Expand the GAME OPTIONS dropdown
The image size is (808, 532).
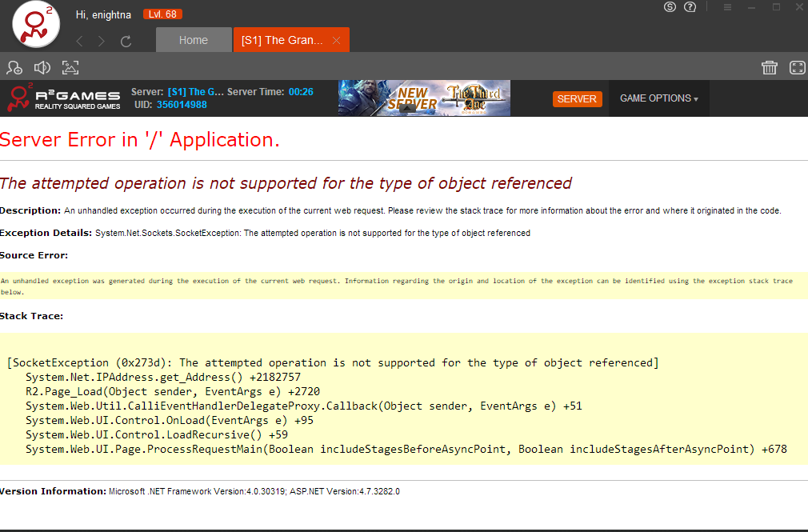(658, 98)
